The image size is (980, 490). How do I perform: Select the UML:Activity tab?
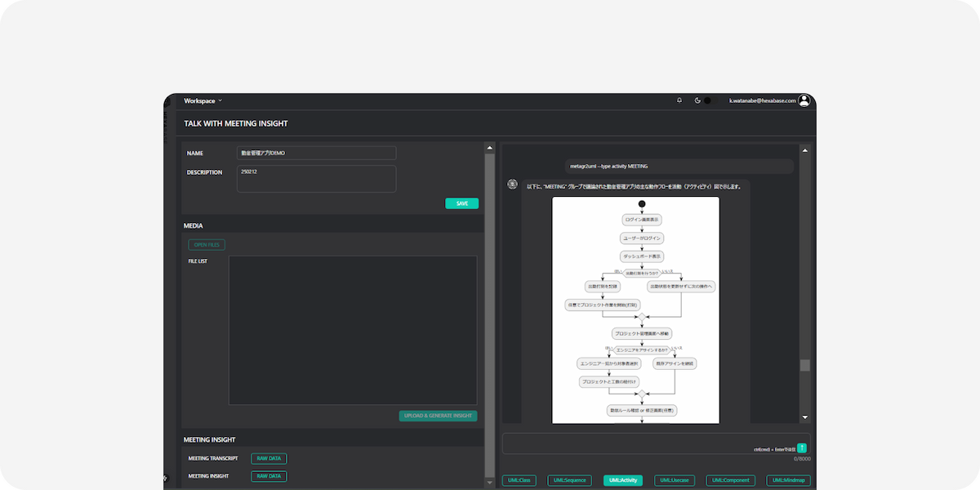pyautogui.click(x=623, y=480)
